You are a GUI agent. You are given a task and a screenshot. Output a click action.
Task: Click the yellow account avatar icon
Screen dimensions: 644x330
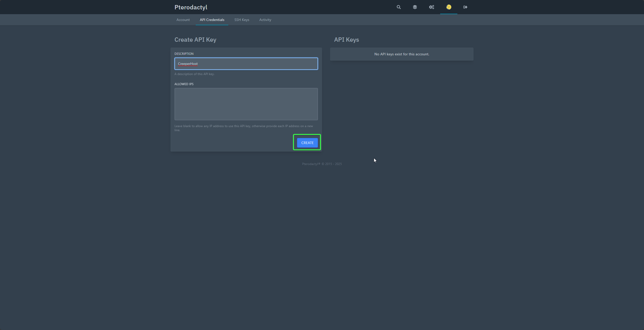449,7
